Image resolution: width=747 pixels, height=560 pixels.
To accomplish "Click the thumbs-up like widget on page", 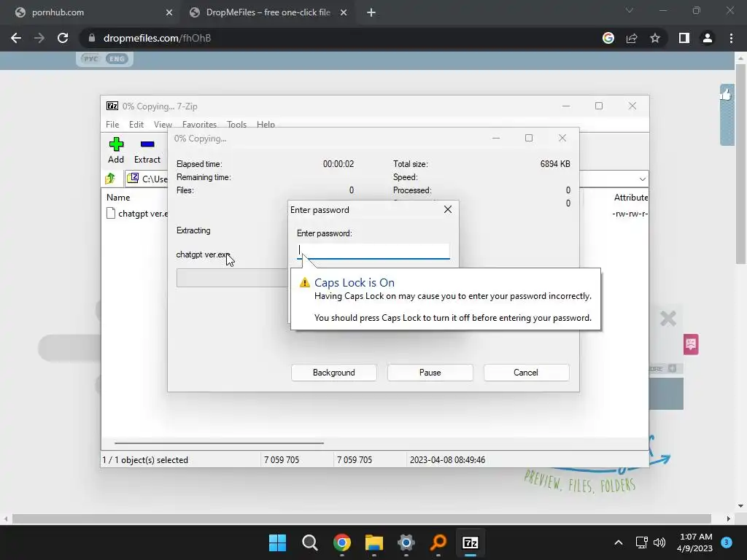I will pos(727,94).
